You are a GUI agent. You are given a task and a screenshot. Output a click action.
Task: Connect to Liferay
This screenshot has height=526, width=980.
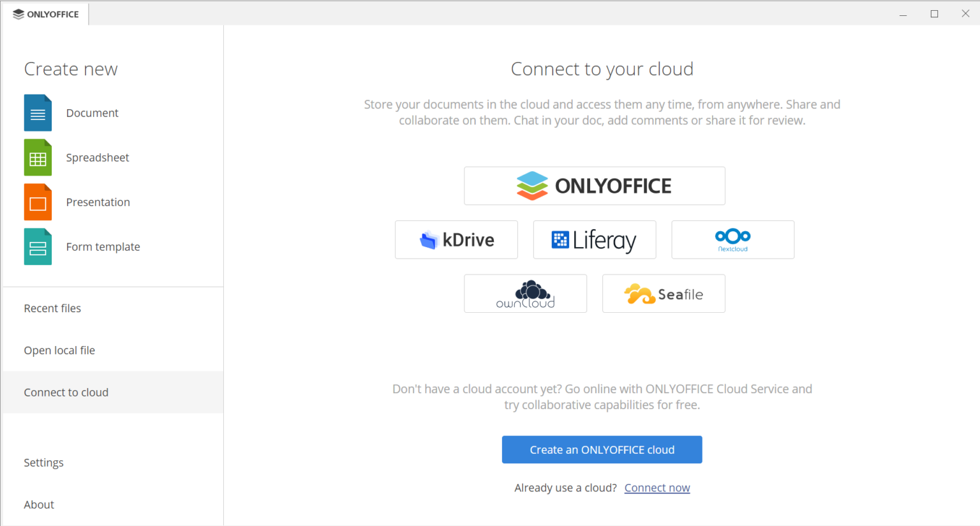coord(594,239)
